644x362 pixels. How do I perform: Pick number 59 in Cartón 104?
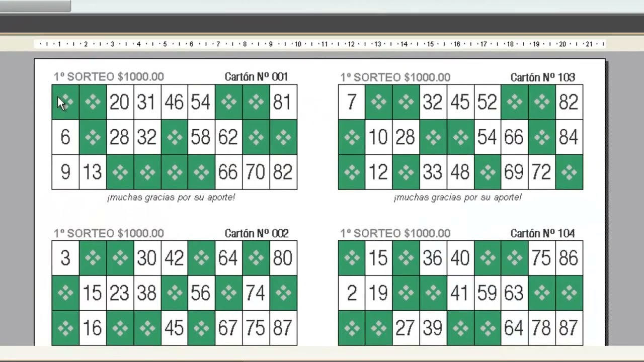point(488,293)
